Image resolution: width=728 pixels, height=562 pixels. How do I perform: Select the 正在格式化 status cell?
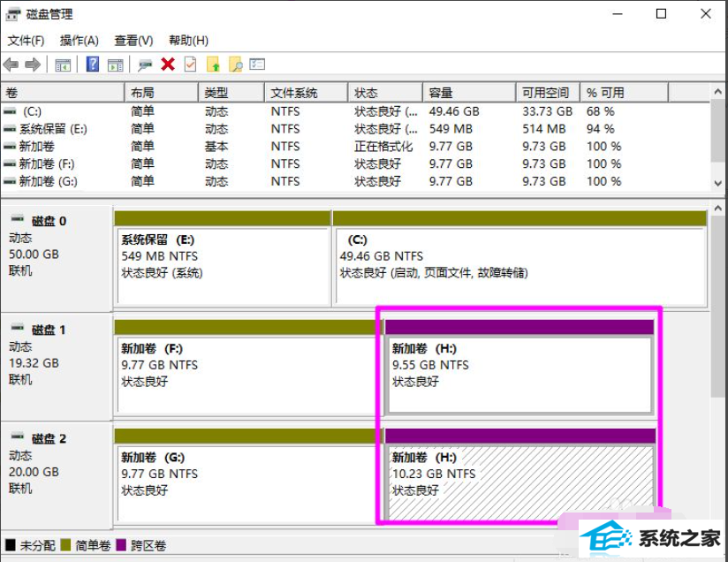coord(383,147)
